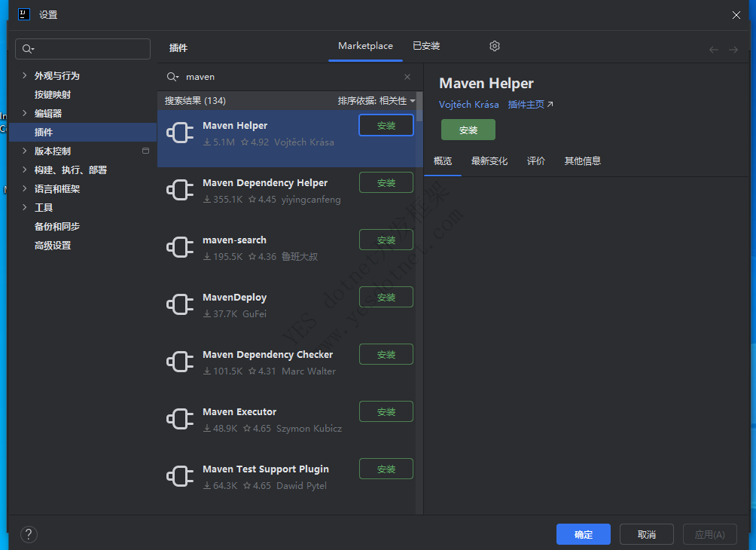Image resolution: width=756 pixels, height=550 pixels.
Task: Open the 最新变化 tab
Action: (489, 160)
